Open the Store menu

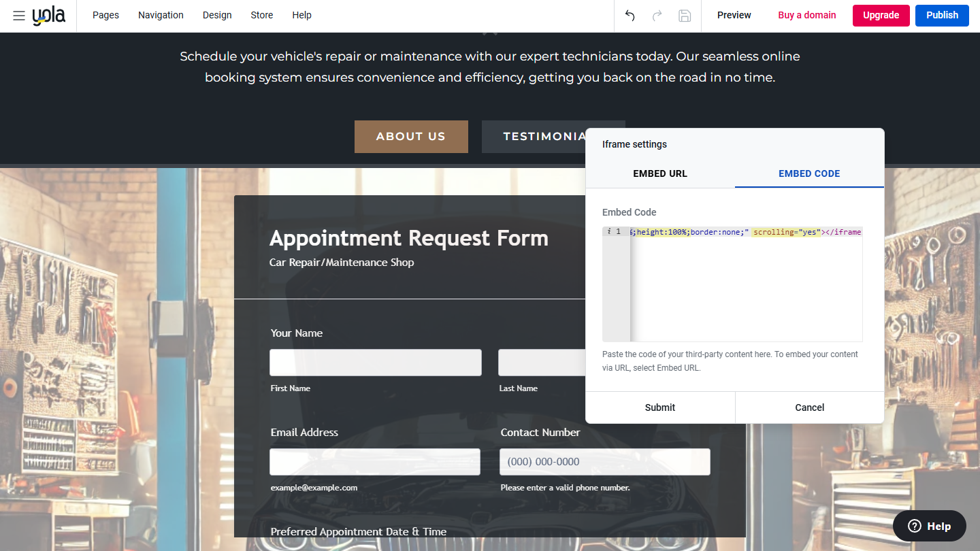point(261,15)
